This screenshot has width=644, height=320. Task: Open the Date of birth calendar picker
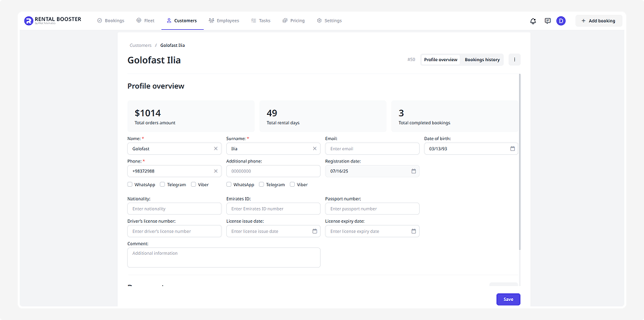512,148
